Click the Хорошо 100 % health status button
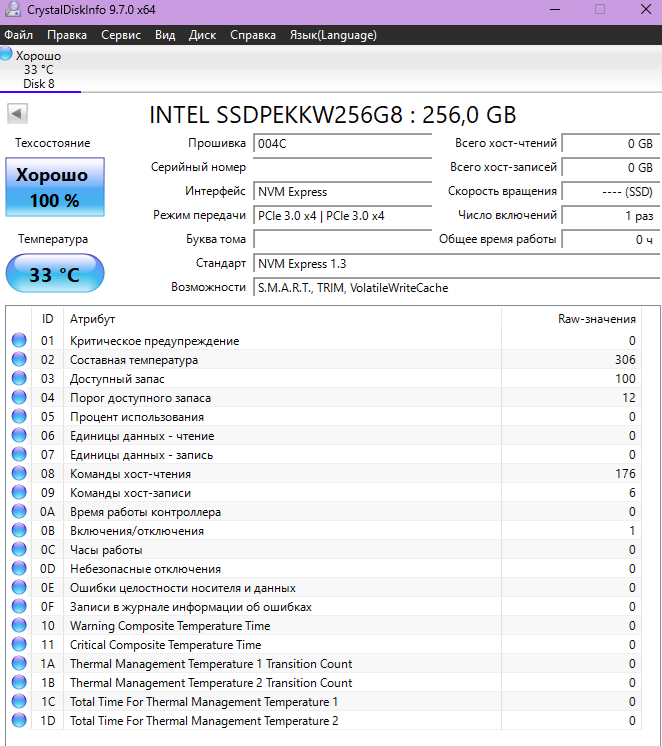 tap(54, 187)
